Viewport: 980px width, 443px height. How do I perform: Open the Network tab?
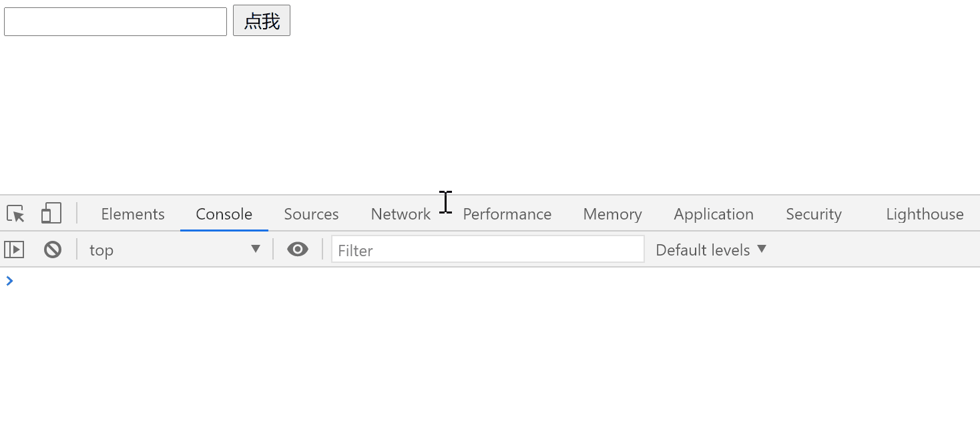point(401,214)
